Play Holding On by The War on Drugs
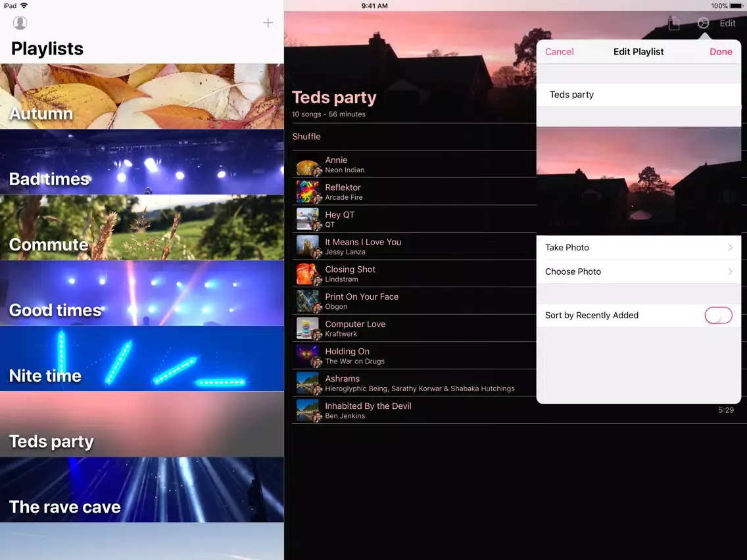Image resolution: width=747 pixels, height=560 pixels. pyautogui.click(x=414, y=356)
